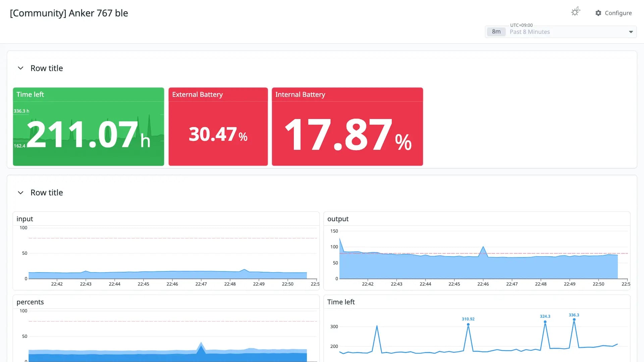Click the dropdown arrow of the time selector
644x362 pixels.
point(631,32)
